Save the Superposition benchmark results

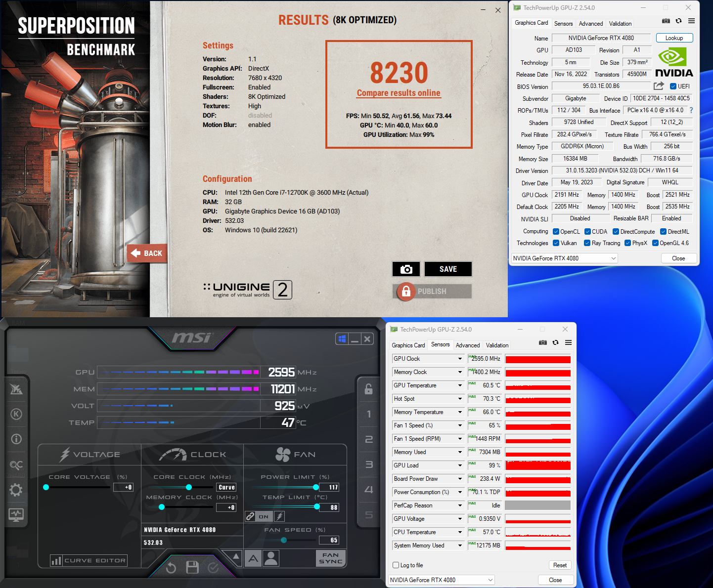tap(448, 269)
